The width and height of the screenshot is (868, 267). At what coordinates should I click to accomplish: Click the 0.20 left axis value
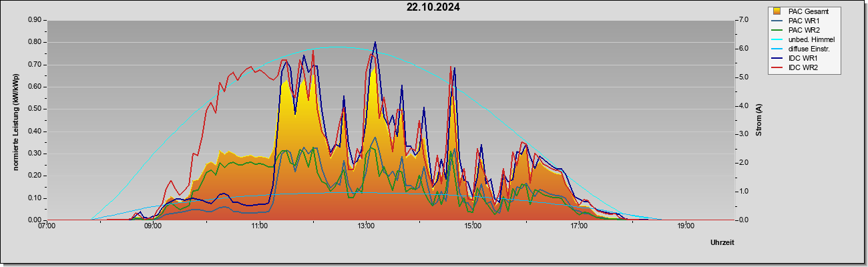pyautogui.click(x=35, y=176)
